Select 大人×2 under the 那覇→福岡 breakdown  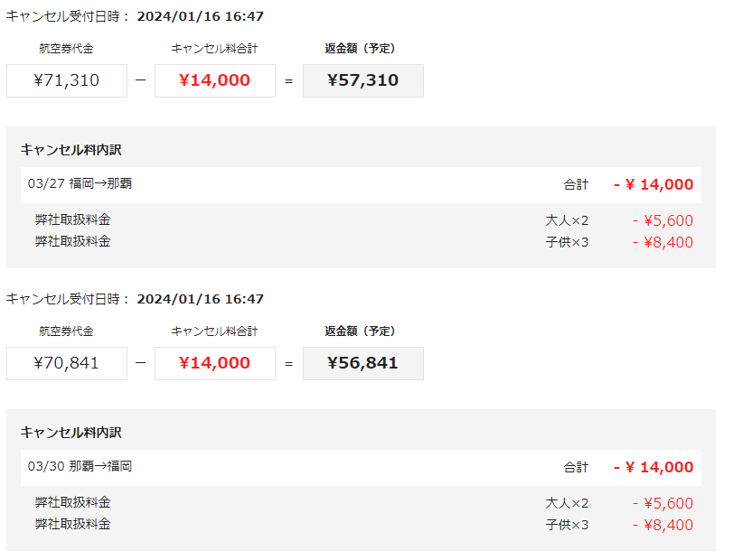(567, 503)
